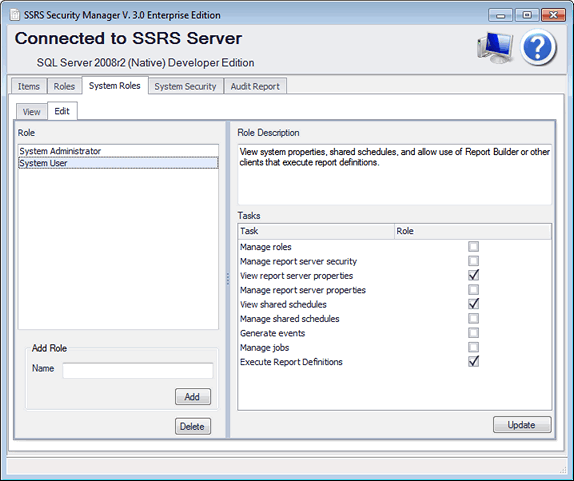Select the System Roles tab
Screen dimensions: 574x481
pyautogui.click(x=115, y=86)
